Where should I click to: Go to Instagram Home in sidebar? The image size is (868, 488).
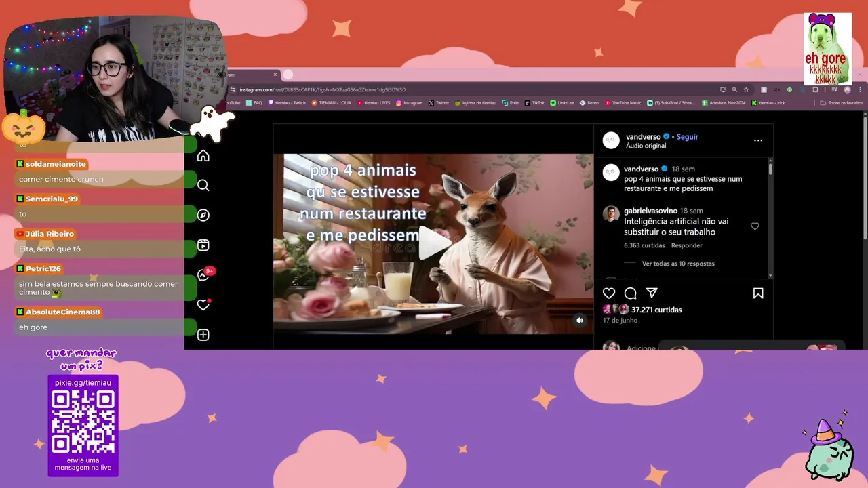(x=203, y=156)
